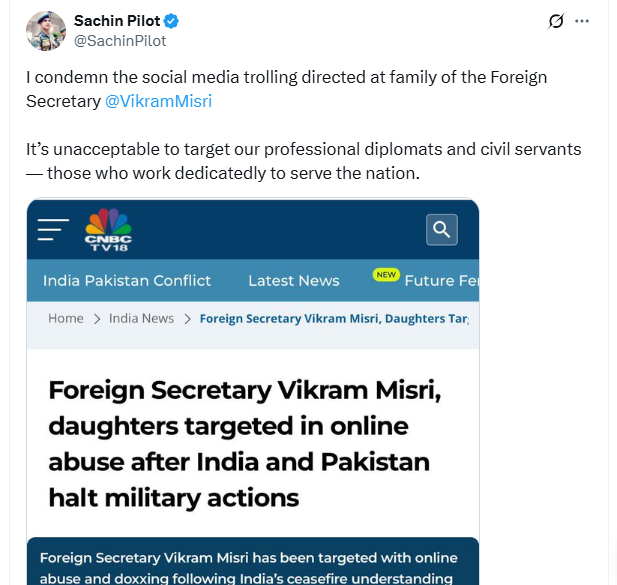The height and width of the screenshot is (585, 617).
Task: Open the CNBC TV18 hamburger menu icon
Action: coord(53,230)
